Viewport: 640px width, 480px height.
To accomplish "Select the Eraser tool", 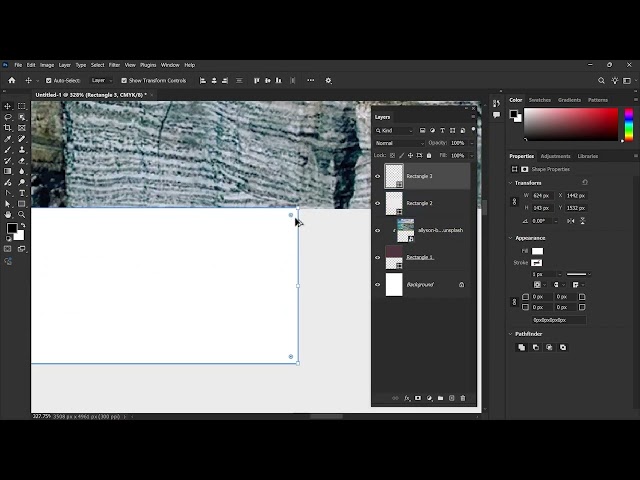I will point(22,160).
